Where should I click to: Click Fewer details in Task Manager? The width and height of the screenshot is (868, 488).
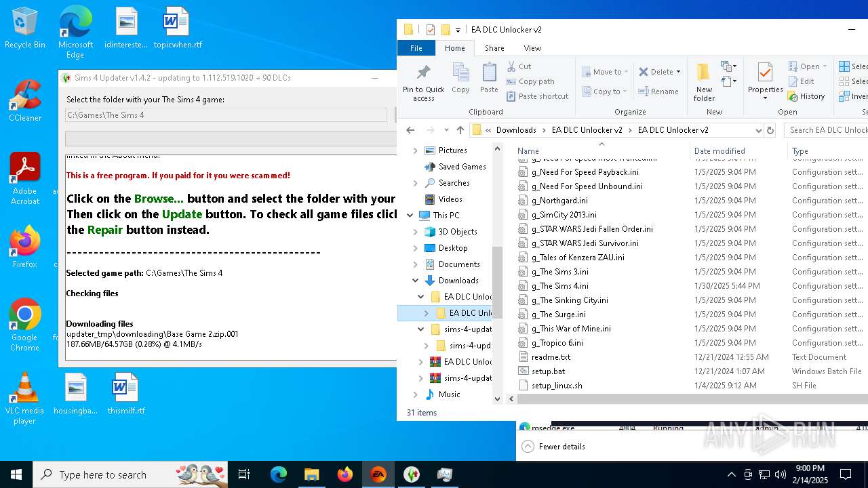(554, 447)
